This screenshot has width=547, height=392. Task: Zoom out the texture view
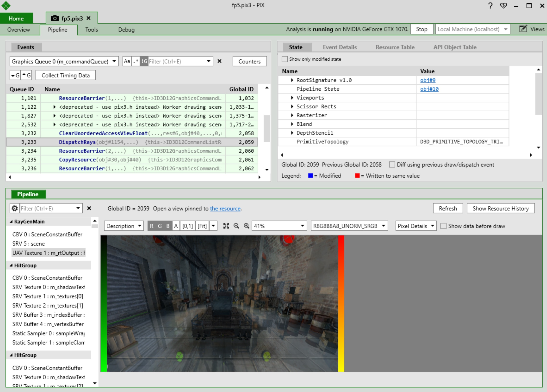click(x=236, y=226)
